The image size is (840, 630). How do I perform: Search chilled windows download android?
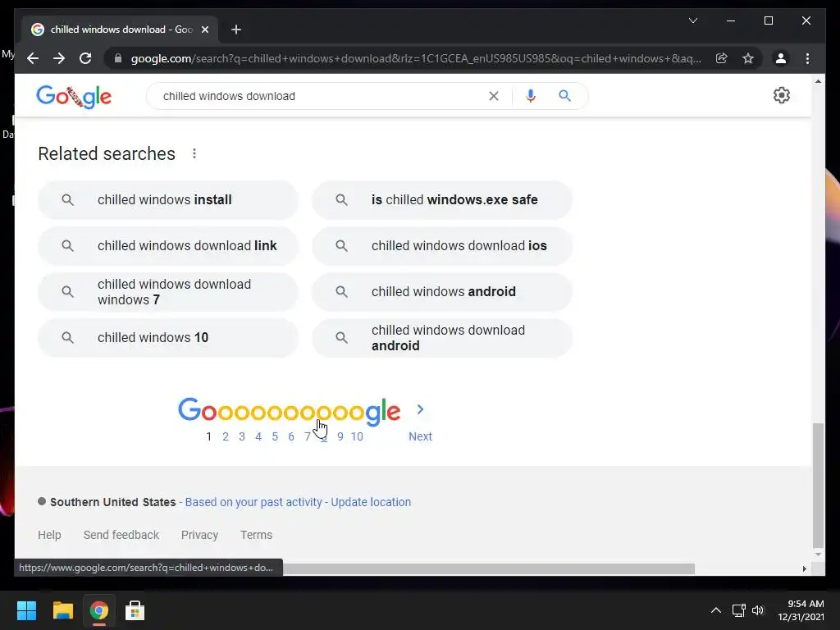click(x=442, y=338)
